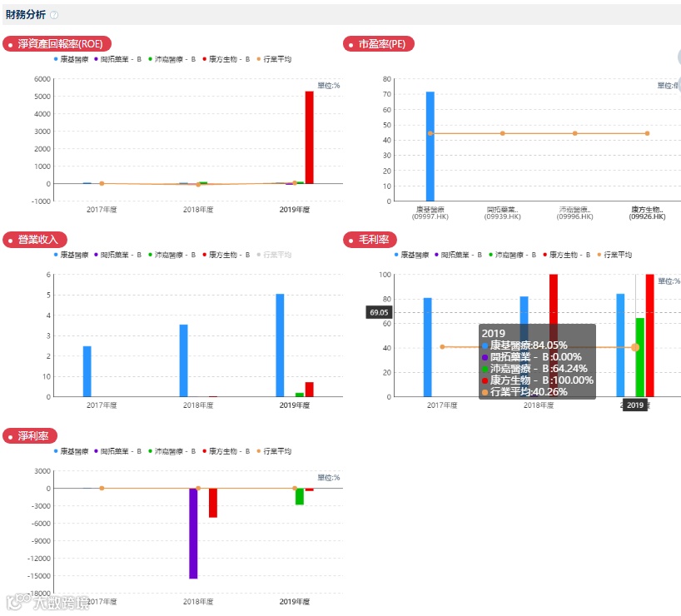Click the highlighted 2019 average point in 毛利率 chart
The image size is (681, 616).
pyautogui.click(x=635, y=347)
